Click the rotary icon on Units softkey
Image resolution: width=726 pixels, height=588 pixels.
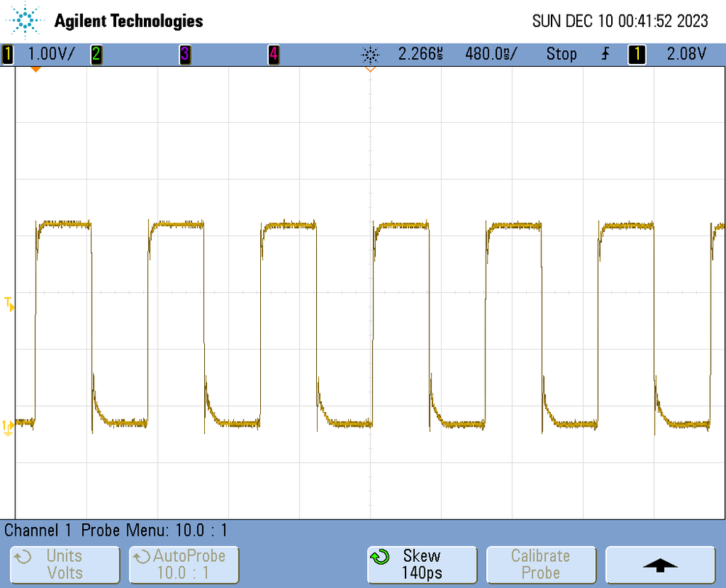23,557
